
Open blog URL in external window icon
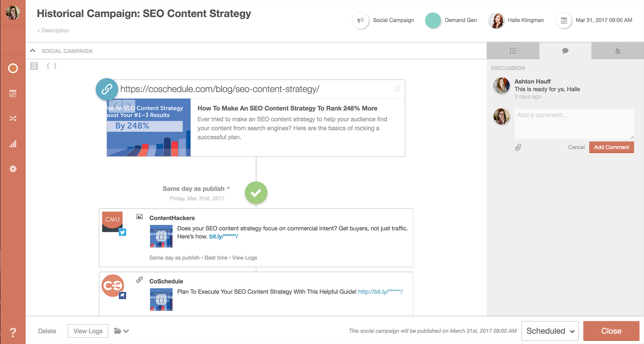[397, 89]
